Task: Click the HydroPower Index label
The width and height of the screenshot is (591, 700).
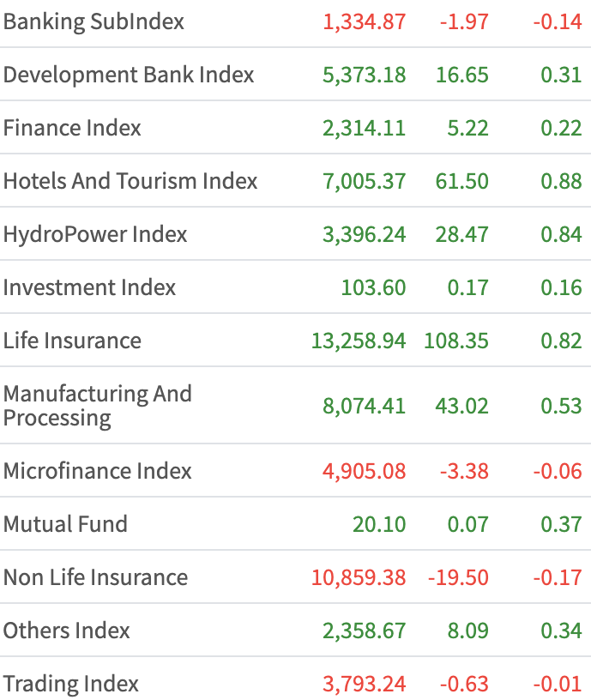Action: [95, 234]
